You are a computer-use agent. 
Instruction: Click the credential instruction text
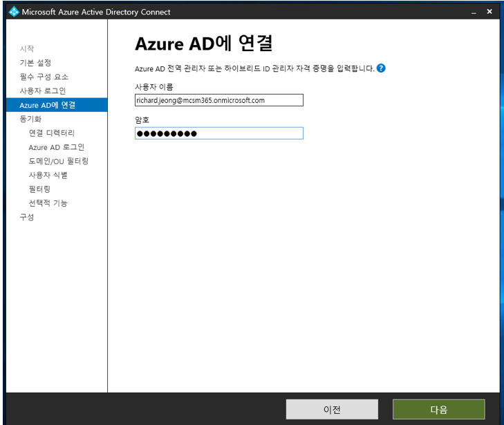click(254, 68)
